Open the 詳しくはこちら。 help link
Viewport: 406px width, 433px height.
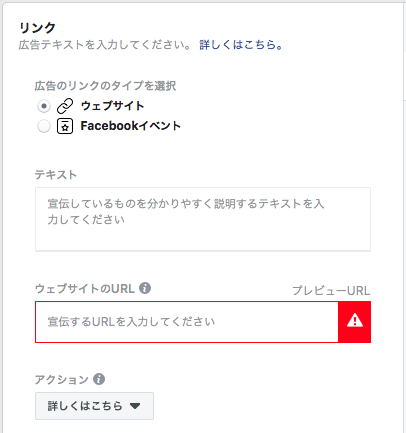241,45
